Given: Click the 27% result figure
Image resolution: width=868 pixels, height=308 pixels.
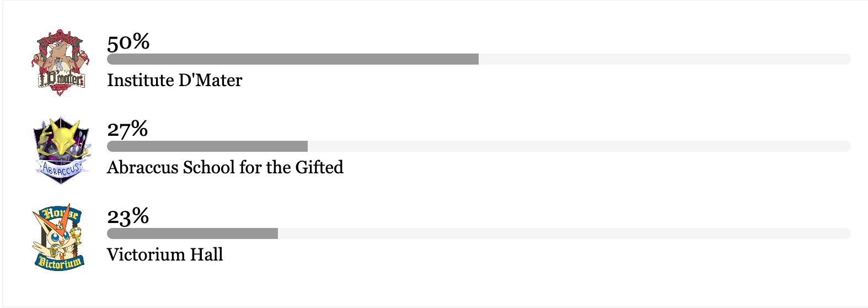Looking at the screenshot, I should coord(127,129).
